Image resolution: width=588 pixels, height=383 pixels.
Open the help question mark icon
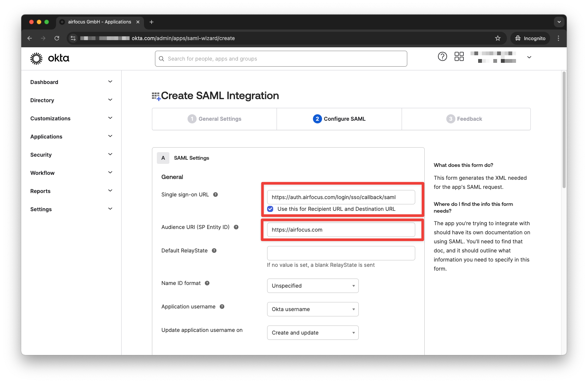(x=442, y=56)
